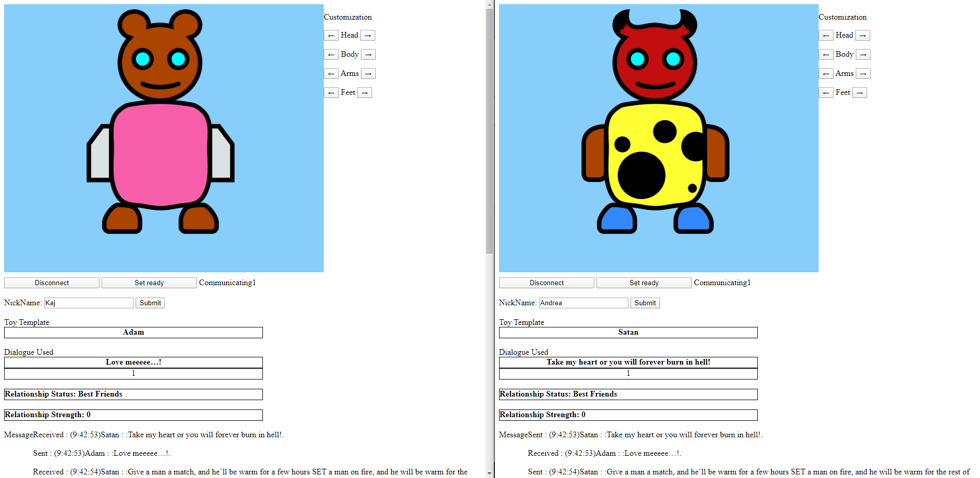The height and width of the screenshot is (478, 980).
Task: Click 'Take my heart or you will forever burn' dialogue cell
Action: pos(628,362)
